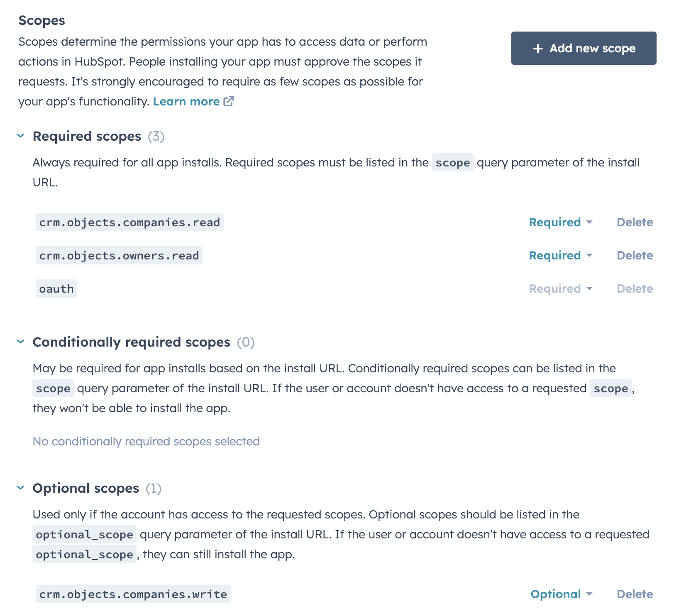Click the plus icon on Add new scope
The width and height of the screenshot is (674, 616).
(538, 48)
